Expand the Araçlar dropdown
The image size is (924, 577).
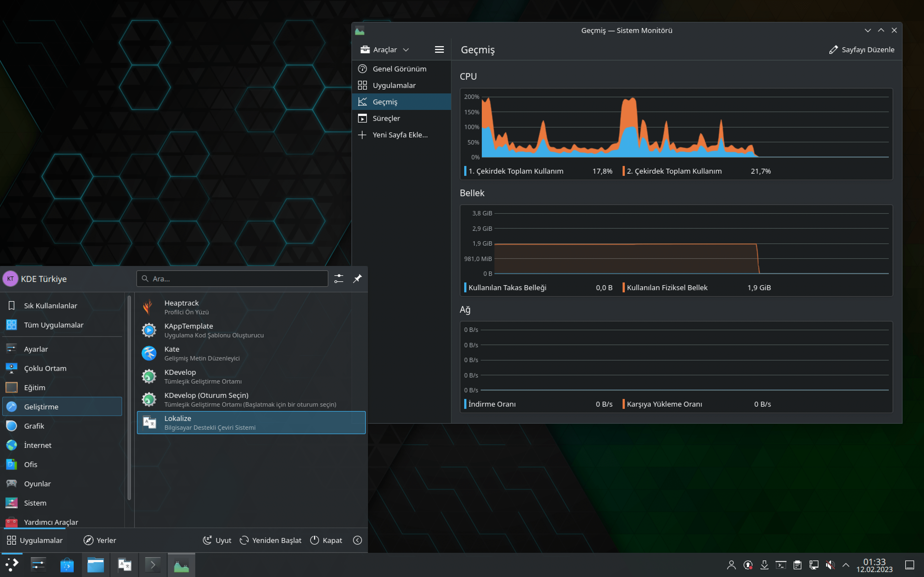pyautogui.click(x=384, y=50)
